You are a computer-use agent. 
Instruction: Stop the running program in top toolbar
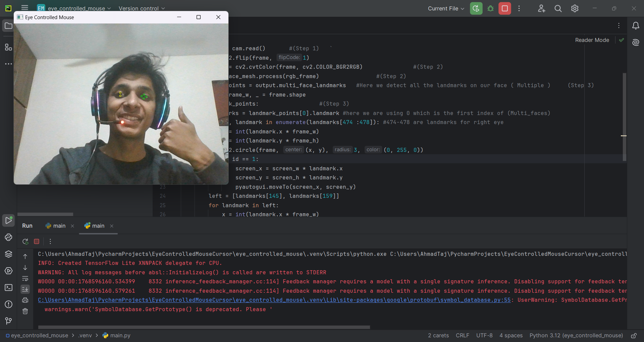504,8
